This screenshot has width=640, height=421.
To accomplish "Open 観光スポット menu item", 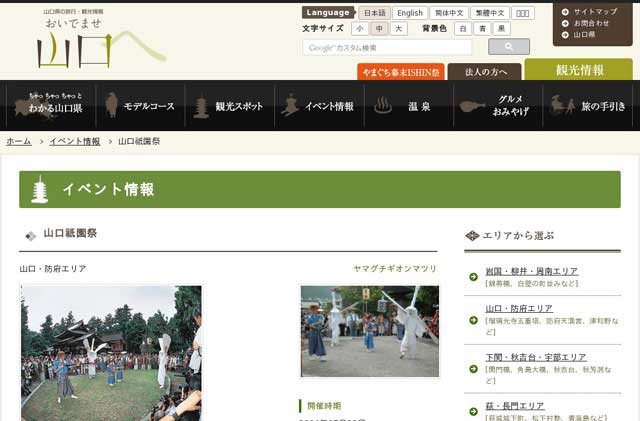I will 230,106.
